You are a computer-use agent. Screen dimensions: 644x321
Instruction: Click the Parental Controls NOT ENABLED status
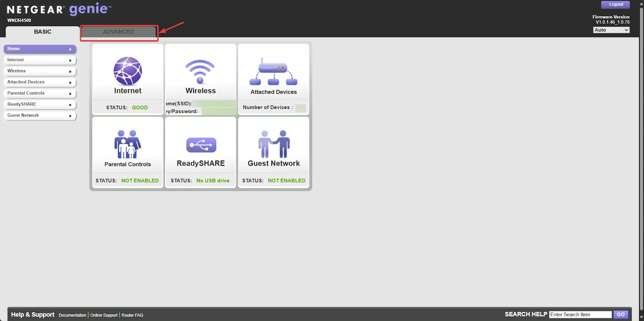tap(140, 181)
